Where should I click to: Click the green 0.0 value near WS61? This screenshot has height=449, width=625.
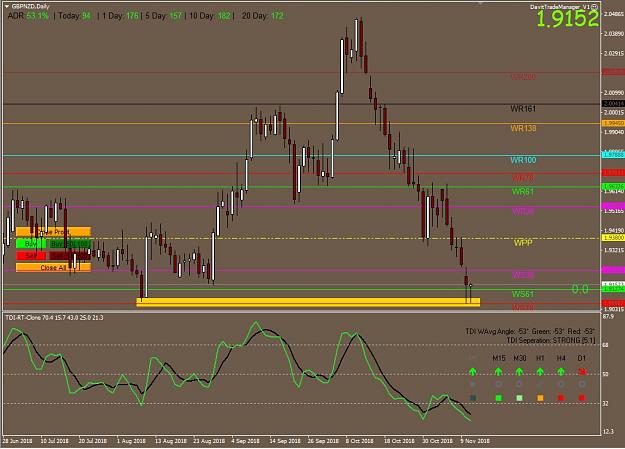click(x=580, y=289)
